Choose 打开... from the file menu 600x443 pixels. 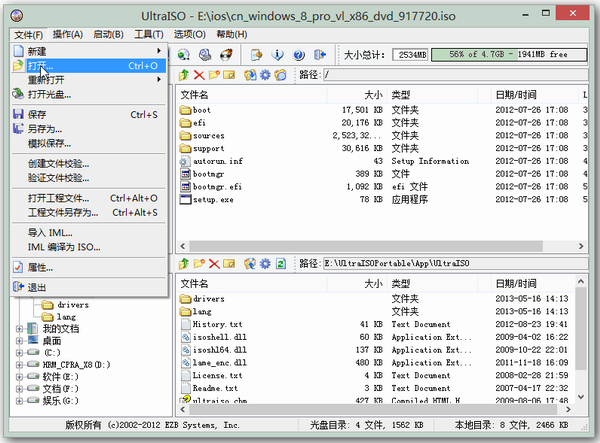(89, 66)
